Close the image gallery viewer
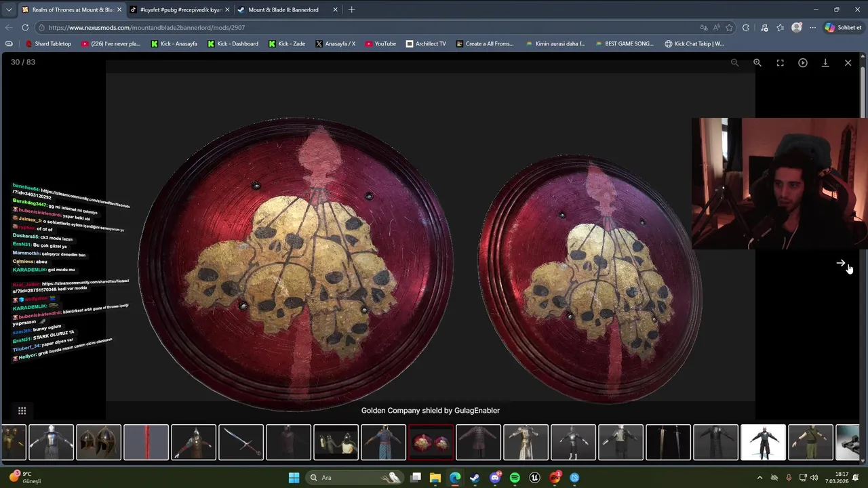Screen dimensions: 868x488 848,62
